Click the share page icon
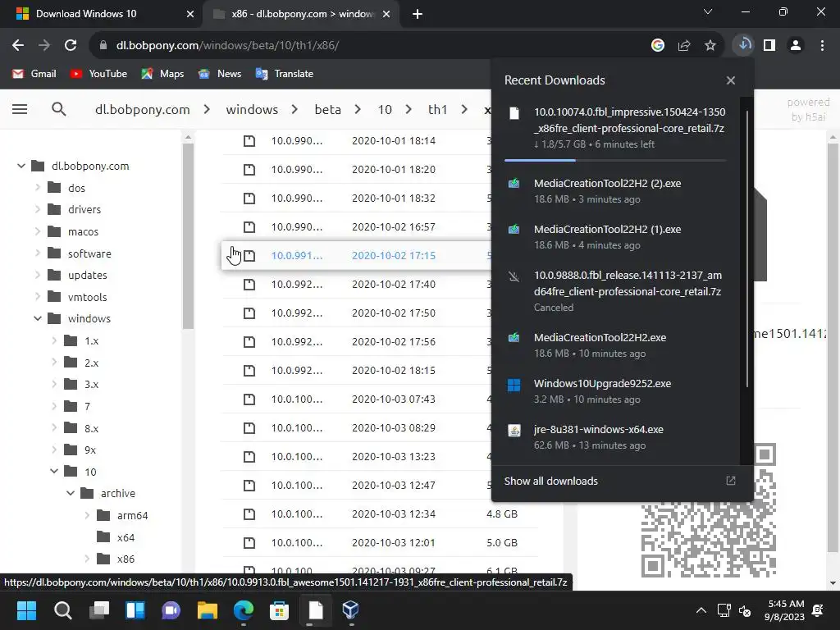The width and height of the screenshot is (840, 630). 684,46
